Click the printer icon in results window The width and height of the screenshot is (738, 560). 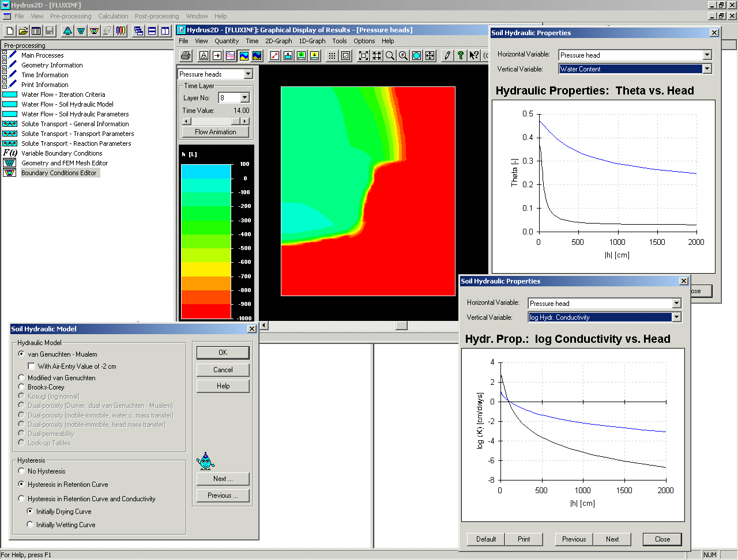pos(186,55)
